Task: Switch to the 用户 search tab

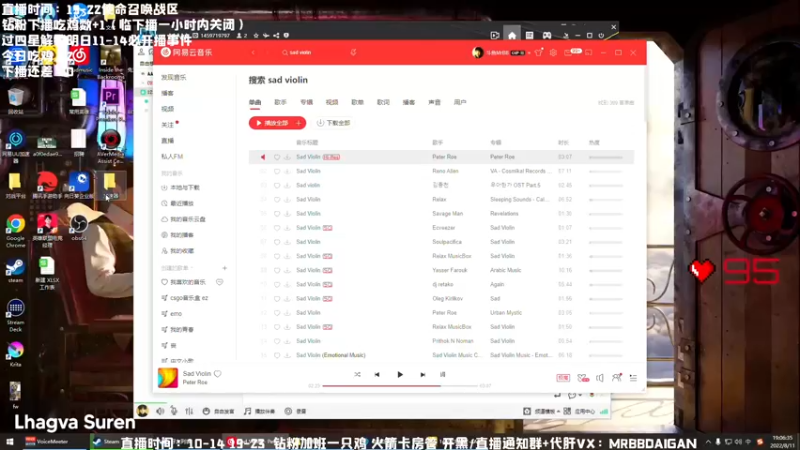Action: coord(460,103)
